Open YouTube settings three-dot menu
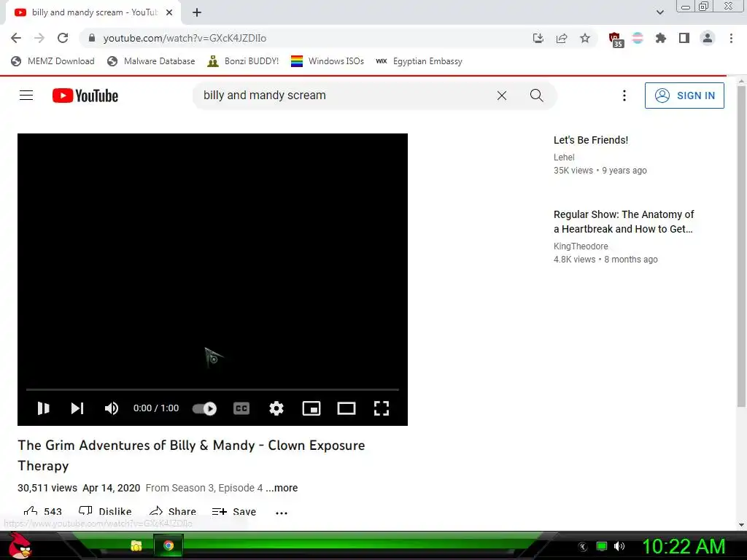The image size is (747, 560). coord(624,96)
